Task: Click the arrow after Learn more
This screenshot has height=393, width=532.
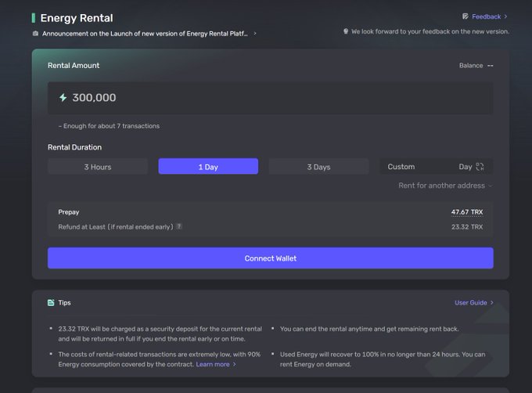Action: coord(234,364)
